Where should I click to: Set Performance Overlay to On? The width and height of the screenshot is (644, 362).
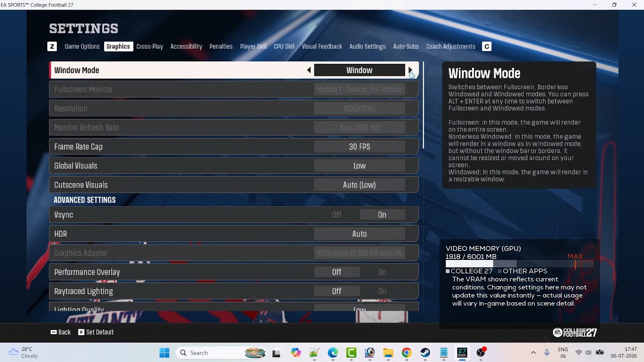click(x=382, y=272)
